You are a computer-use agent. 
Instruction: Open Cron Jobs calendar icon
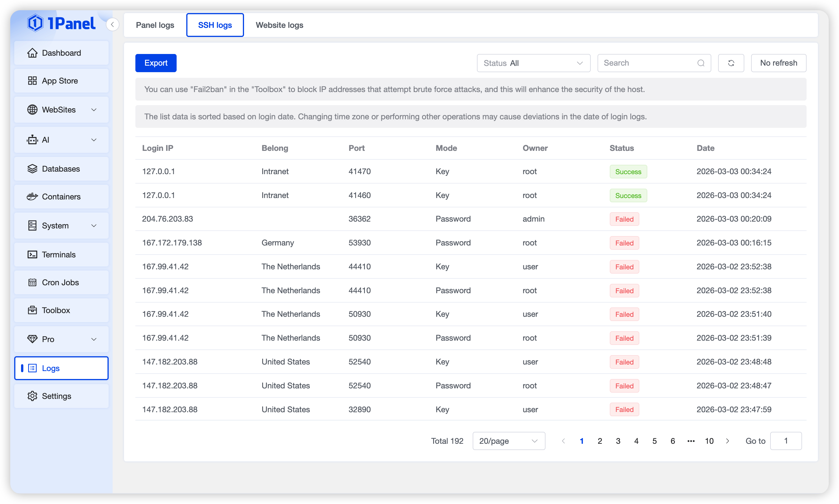pos(32,283)
